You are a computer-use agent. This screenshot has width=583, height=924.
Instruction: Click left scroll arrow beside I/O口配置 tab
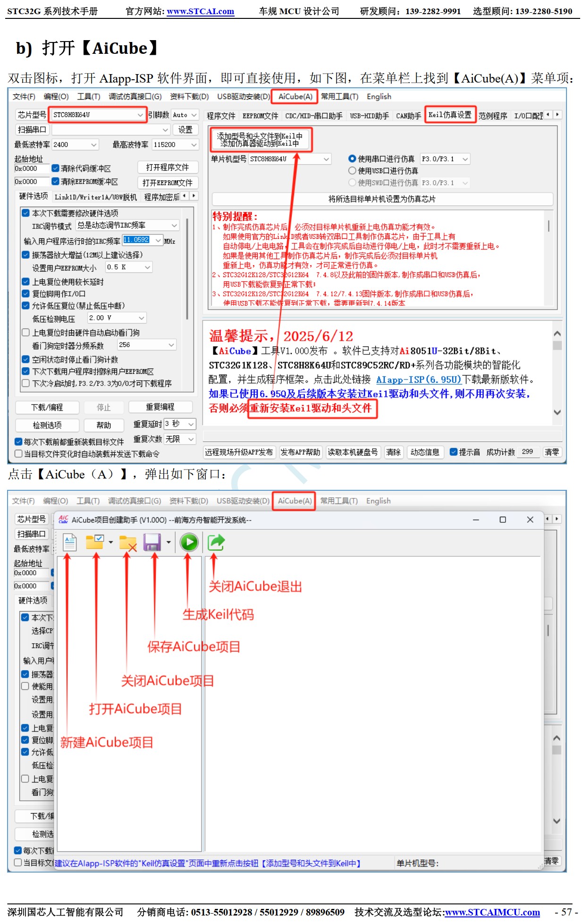coord(548,115)
